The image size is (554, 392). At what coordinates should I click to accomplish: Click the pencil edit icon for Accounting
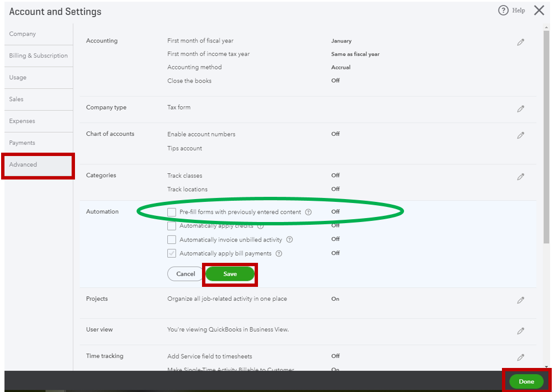coord(520,42)
